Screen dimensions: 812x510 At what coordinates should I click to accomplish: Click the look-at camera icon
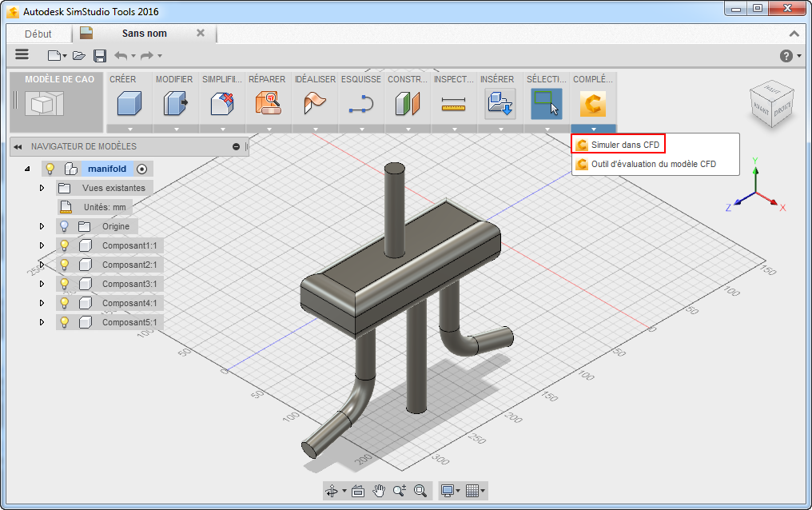click(358, 490)
